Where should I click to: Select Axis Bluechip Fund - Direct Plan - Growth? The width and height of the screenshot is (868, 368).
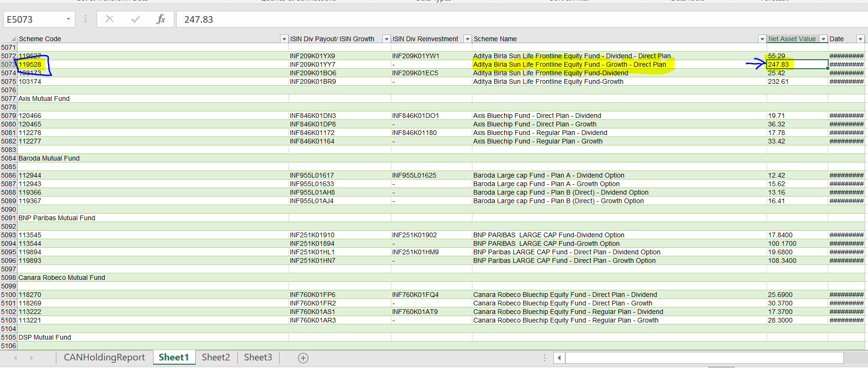coord(619,124)
